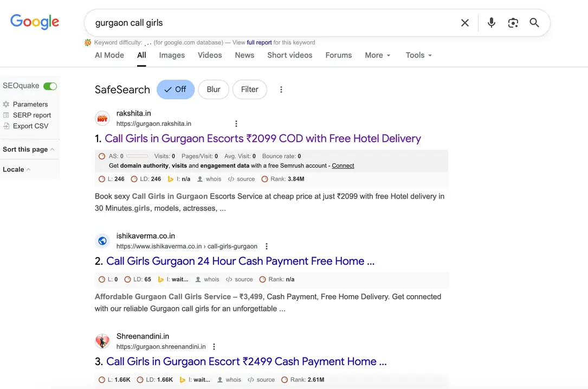Open three-dot menu beside ishikaverma.co.in URL
588x389 pixels.
266,246
